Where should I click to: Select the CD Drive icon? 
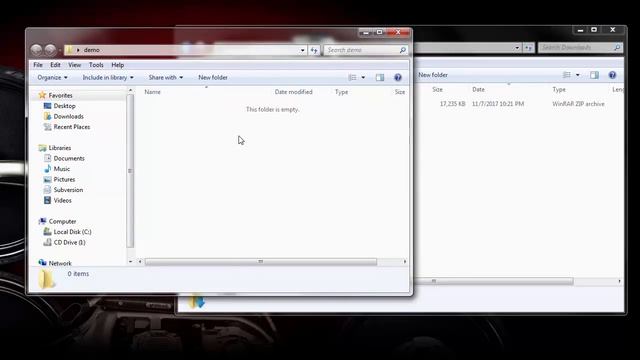click(47, 242)
